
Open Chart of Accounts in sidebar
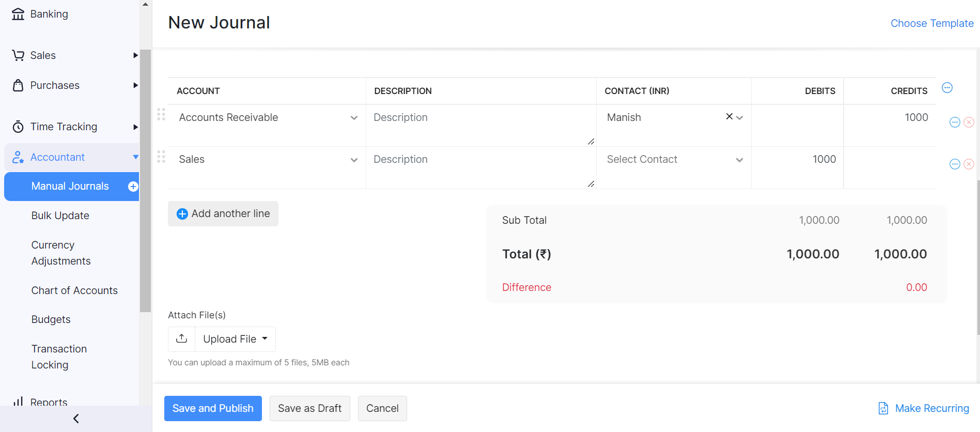click(x=74, y=290)
